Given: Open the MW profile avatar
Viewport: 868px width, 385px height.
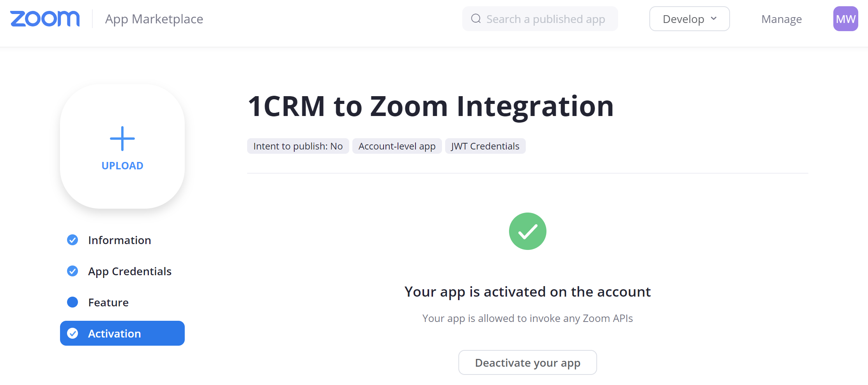Looking at the screenshot, I should [845, 19].
